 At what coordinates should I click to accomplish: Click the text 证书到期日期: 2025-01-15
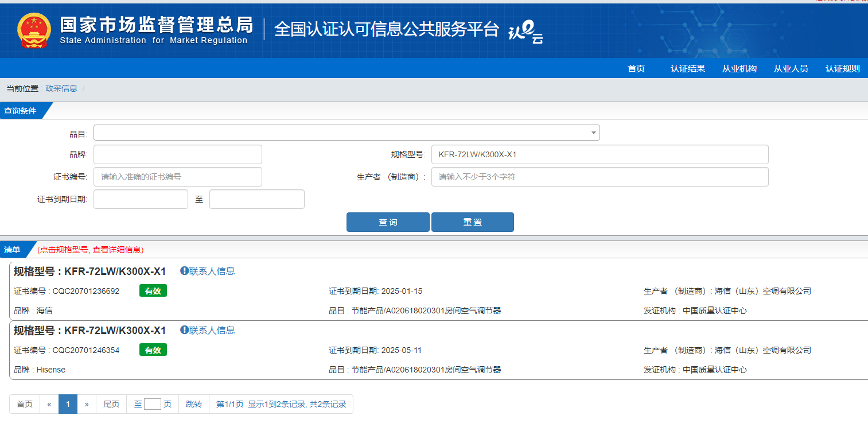(375, 291)
